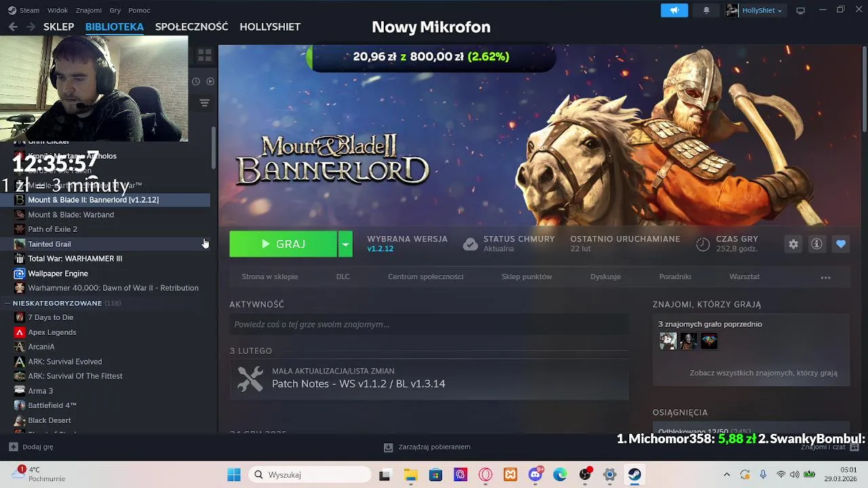Image resolution: width=868 pixels, height=488 pixels.
Task: Click activity field Powiedz coś o tej grze
Action: [429, 325]
